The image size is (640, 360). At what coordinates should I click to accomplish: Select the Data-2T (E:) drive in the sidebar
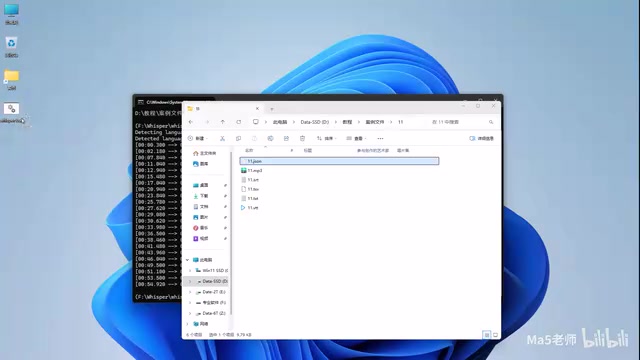(x=211, y=292)
